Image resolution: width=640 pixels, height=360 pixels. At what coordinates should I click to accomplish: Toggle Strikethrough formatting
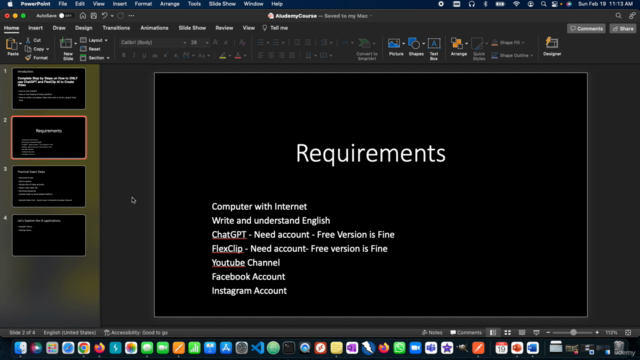pos(155,55)
